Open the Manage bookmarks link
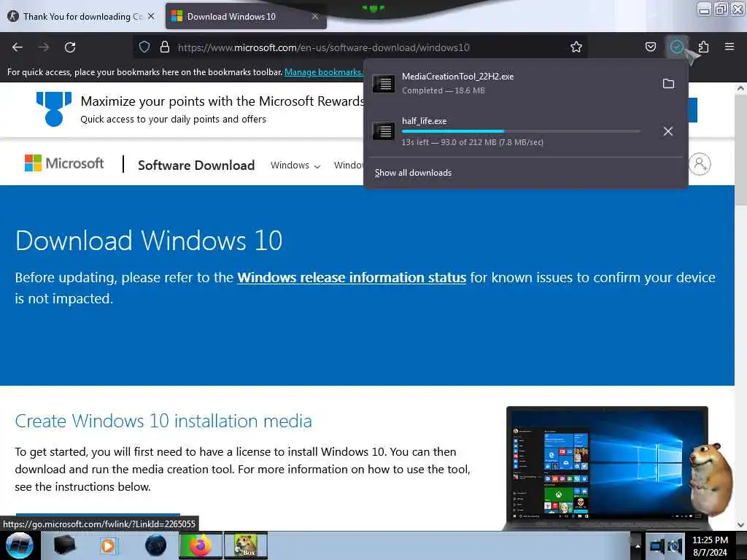Screen dimensions: 747x560 [323, 72]
